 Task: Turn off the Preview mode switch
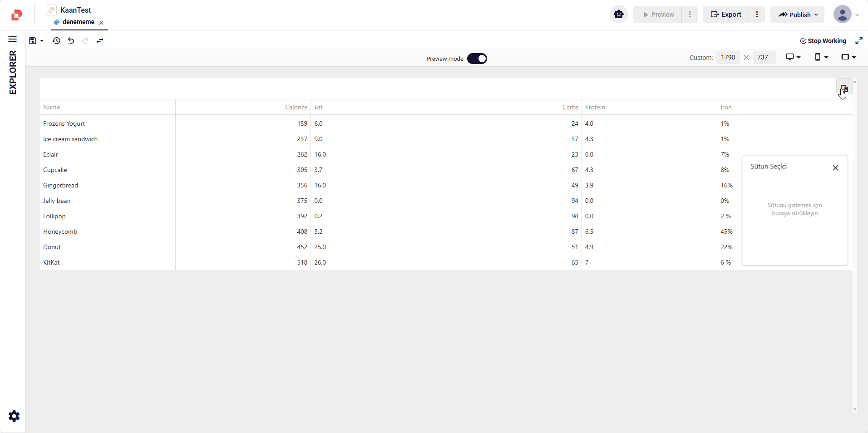[477, 59]
